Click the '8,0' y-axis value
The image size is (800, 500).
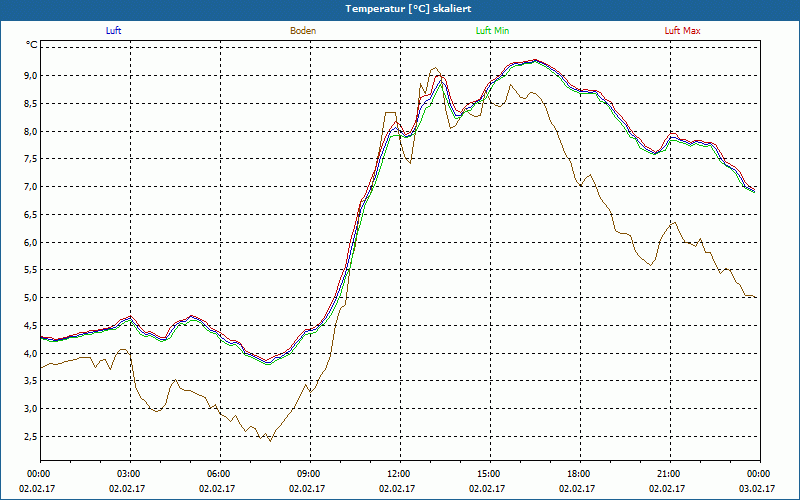(x=32, y=132)
